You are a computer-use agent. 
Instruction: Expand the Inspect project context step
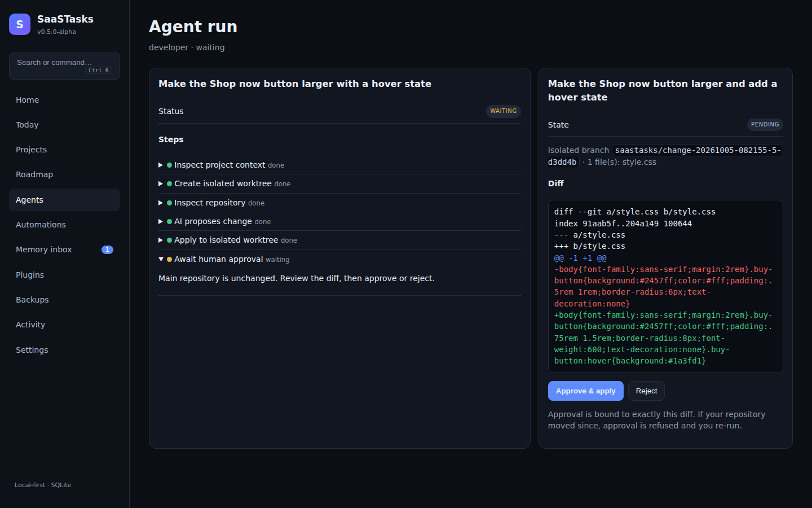(339, 165)
